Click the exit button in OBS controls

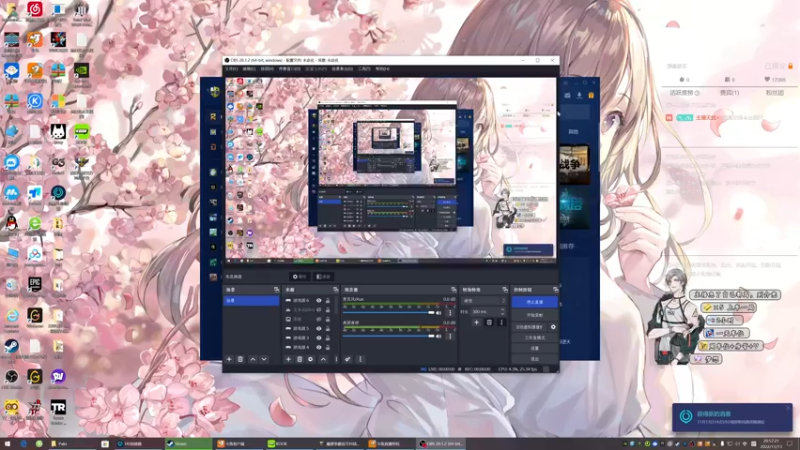pyautogui.click(x=535, y=359)
